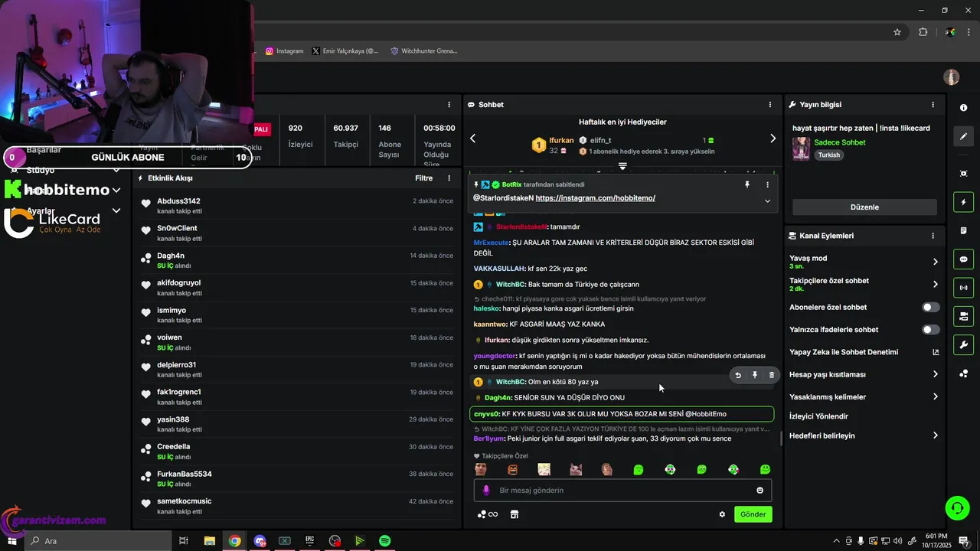Open the shop icon below chat input
980x551 pixels.
coord(514,514)
